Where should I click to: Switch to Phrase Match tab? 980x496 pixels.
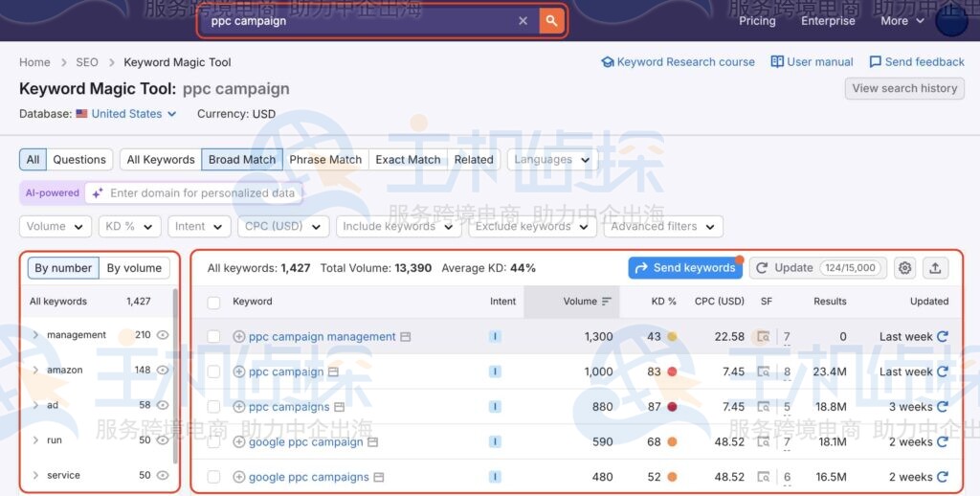tap(325, 160)
